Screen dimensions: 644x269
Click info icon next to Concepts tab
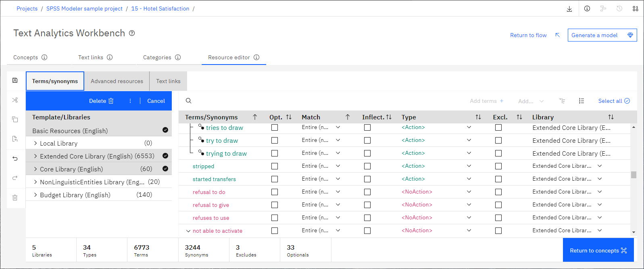point(44,57)
